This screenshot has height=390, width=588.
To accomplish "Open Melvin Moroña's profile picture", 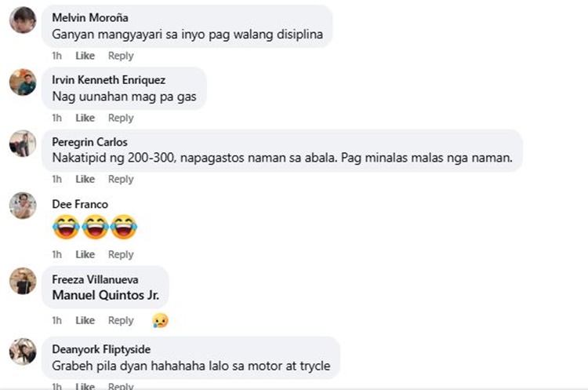I will pos(23,20).
